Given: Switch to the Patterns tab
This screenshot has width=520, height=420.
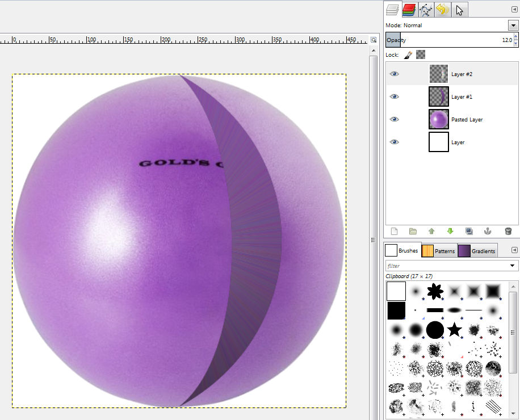Looking at the screenshot, I should point(439,251).
